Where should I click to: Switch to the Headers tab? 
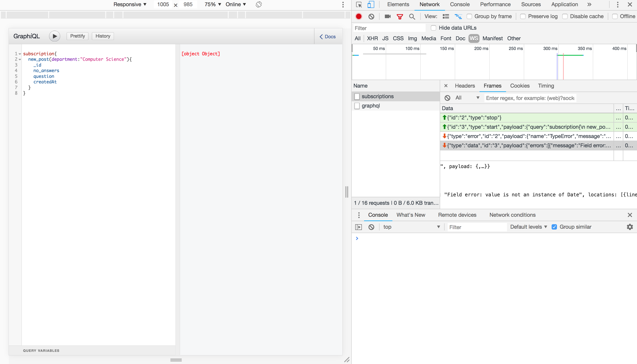[464, 86]
